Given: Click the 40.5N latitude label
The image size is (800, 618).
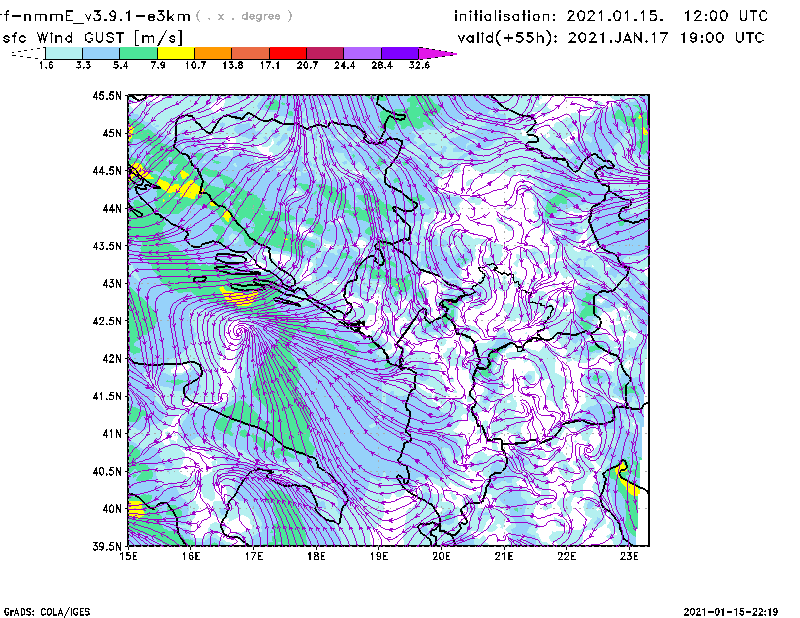Looking at the screenshot, I should [107, 471].
